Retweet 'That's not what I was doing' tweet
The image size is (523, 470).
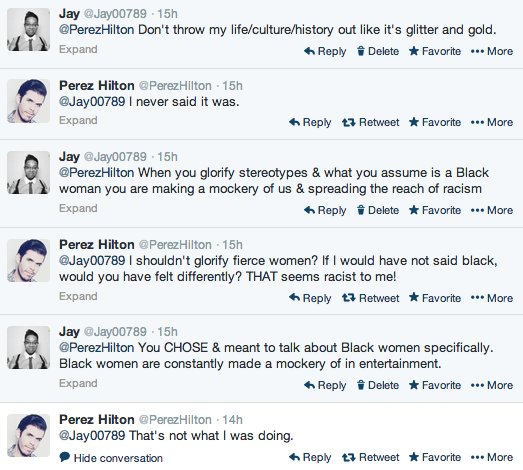[x=371, y=457]
